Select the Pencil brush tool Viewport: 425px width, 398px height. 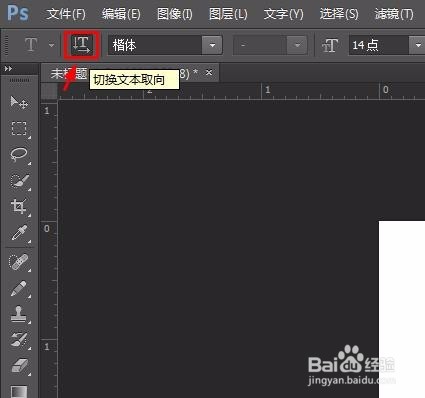(x=19, y=289)
